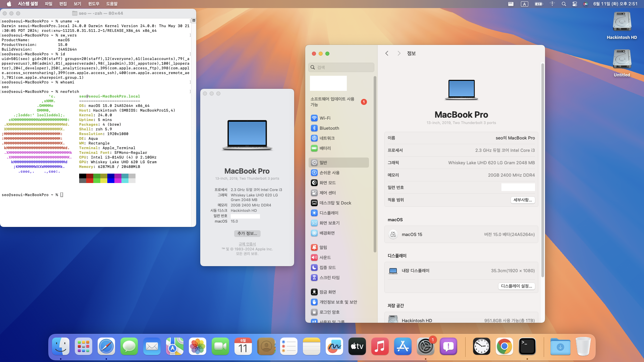Open 개인정보 보호 및 보안 settings
Viewport: 644px width, 362px height.
(339, 302)
